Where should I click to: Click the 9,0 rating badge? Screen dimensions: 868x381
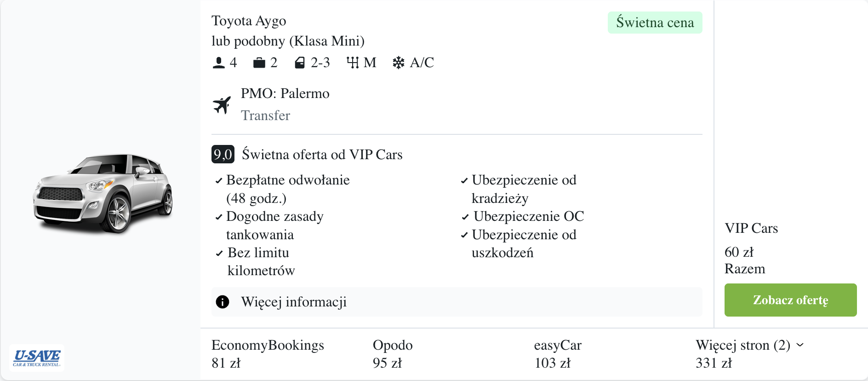tap(223, 155)
